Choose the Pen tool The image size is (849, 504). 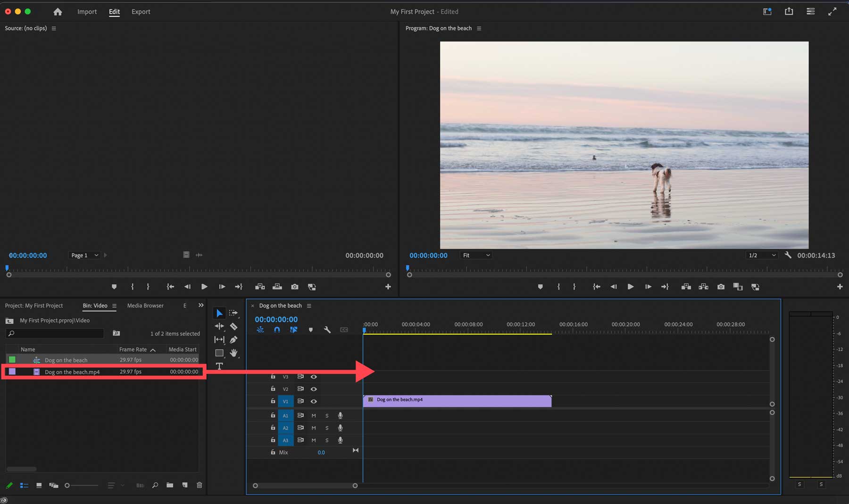click(x=234, y=339)
